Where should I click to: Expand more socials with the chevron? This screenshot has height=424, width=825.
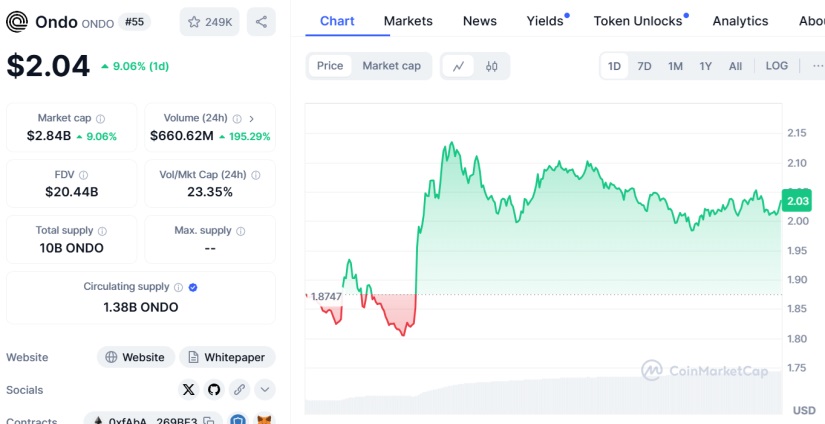(x=264, y=390)
